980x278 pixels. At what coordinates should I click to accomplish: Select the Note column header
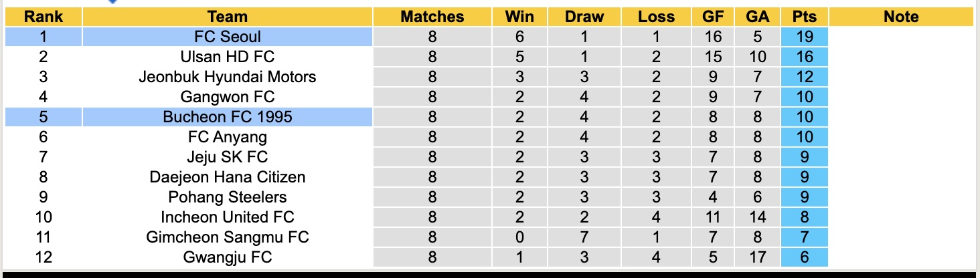tap(901, 17)
